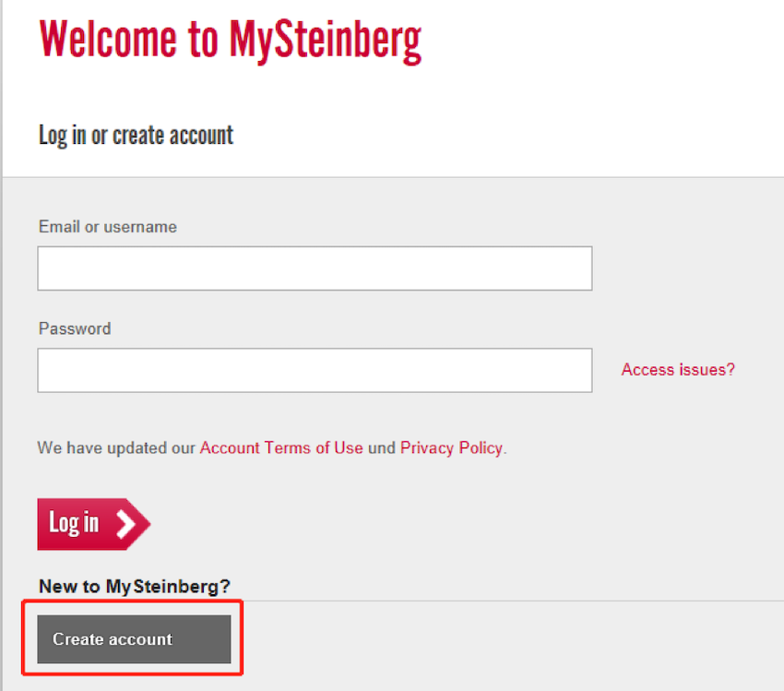Click the 'Welcome to MySteinberg' red heading

tap(231, 40)
